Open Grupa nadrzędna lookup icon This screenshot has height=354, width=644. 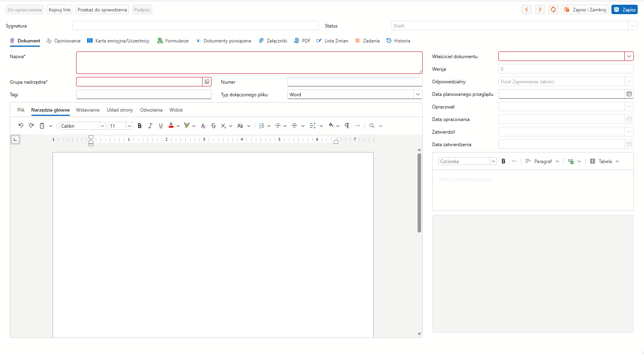click(x=207, y=82)
